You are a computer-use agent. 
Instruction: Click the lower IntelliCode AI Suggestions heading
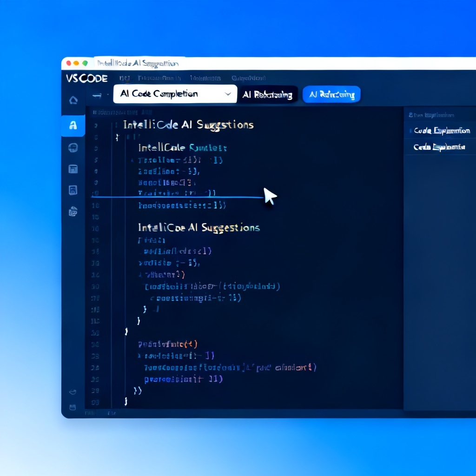199,228
